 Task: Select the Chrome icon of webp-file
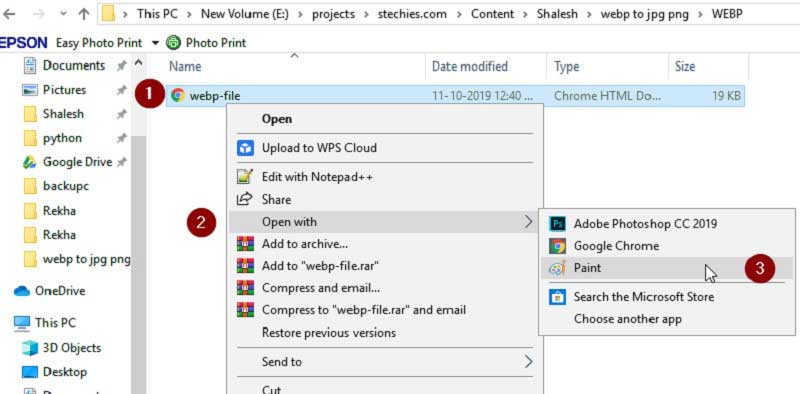click(x=178, y=95)
